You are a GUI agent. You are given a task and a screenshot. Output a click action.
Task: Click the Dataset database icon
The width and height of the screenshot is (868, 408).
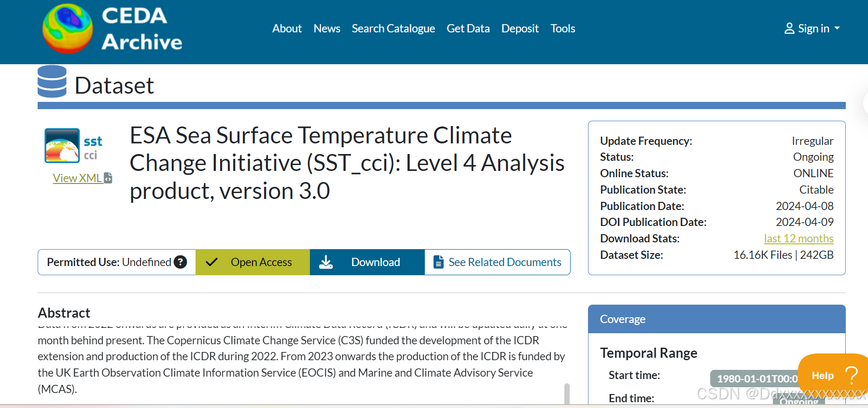pos(52,82)
